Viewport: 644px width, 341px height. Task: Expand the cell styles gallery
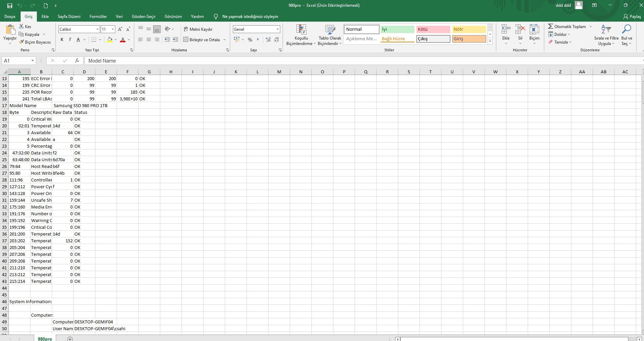(490, 41)
